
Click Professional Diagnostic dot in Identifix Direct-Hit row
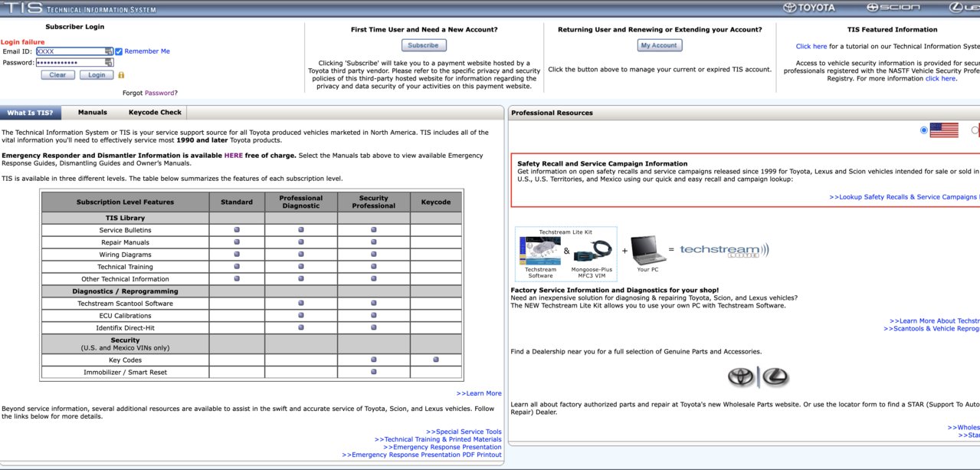(x=301, y=328)
